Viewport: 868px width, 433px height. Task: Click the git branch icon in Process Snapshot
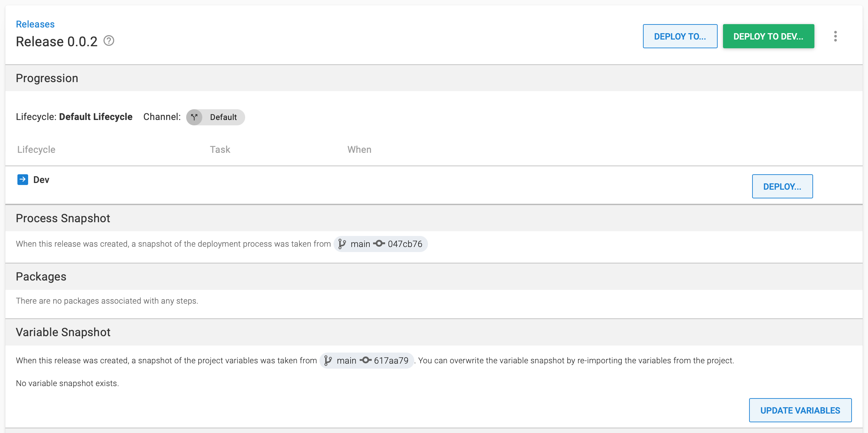(342, 244)
